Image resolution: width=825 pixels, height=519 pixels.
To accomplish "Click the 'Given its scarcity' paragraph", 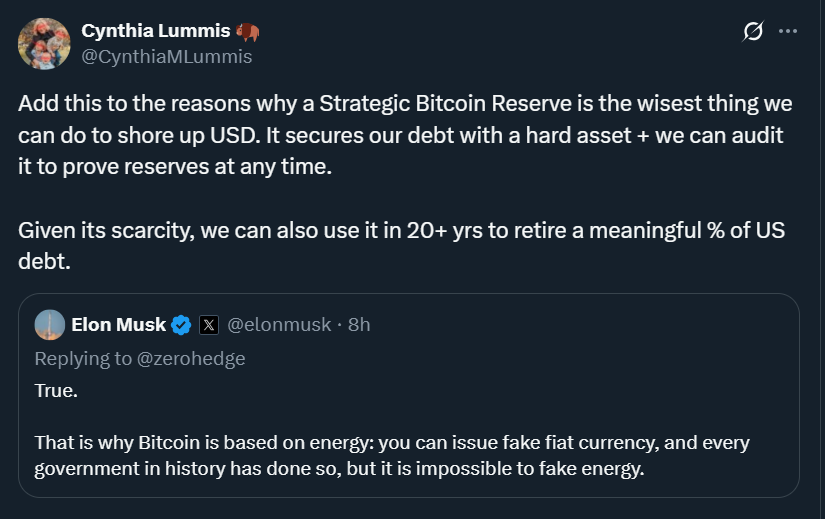I will 400,230.
